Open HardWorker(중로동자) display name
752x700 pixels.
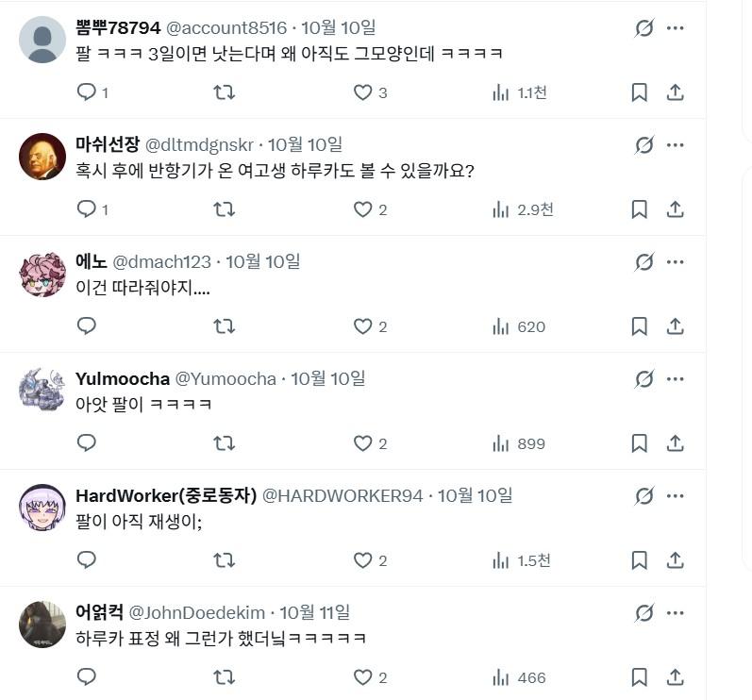point(165,496)
